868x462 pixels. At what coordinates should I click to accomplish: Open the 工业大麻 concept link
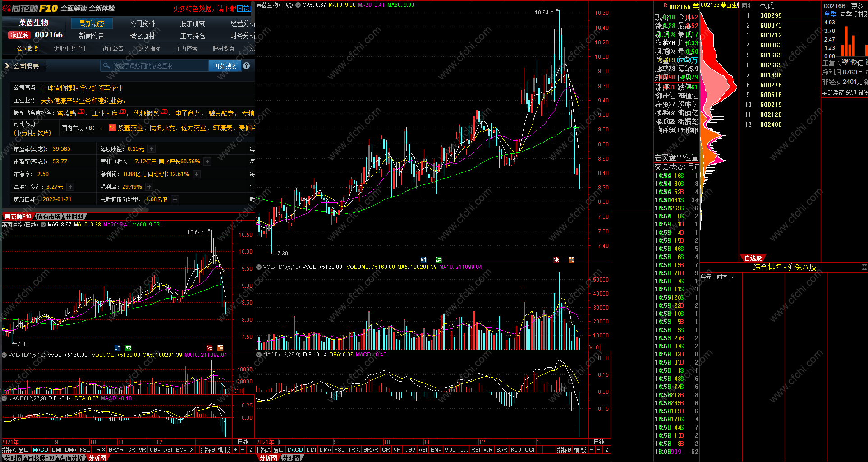(105, 114)
